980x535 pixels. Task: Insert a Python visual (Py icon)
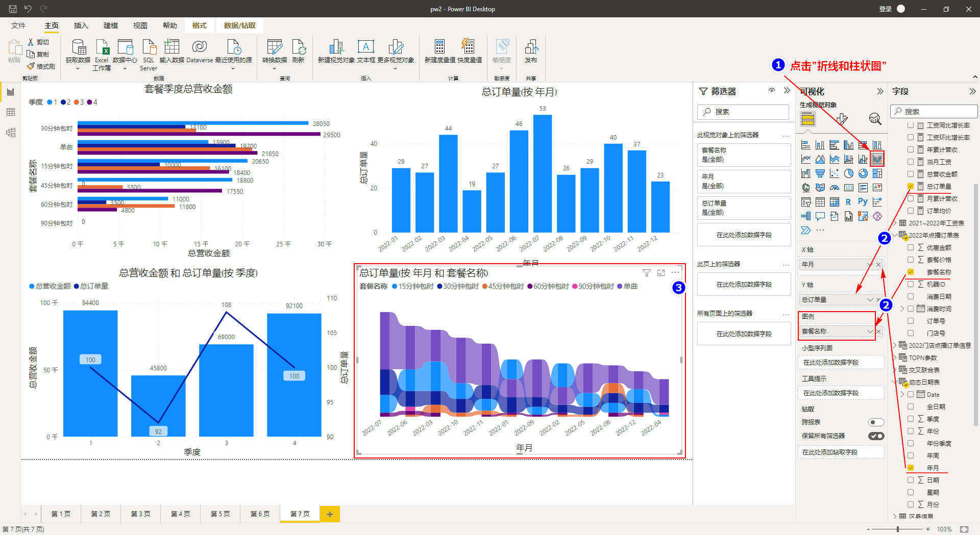[863, 202]
